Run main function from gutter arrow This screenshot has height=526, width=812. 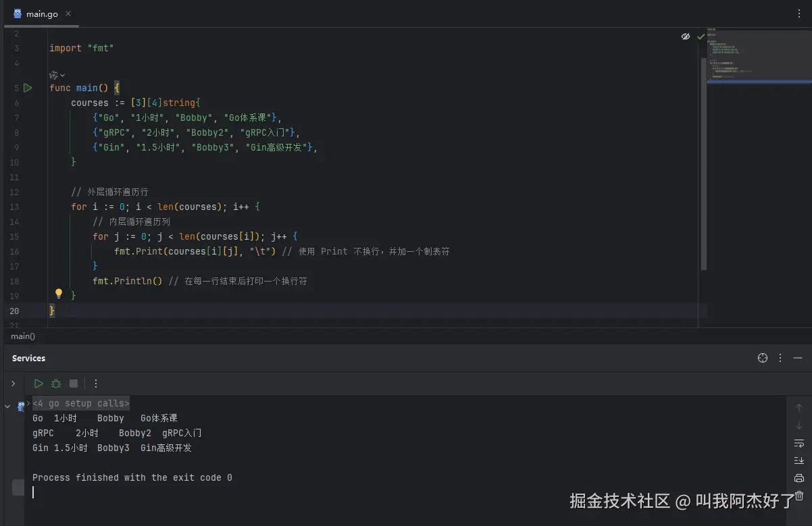[28, 88]
